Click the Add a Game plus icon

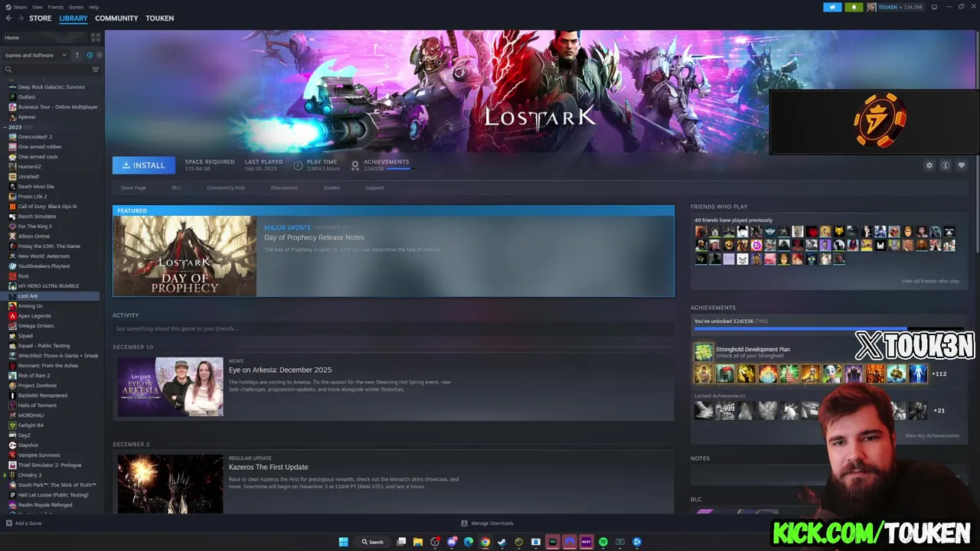(x=8, y=523)
